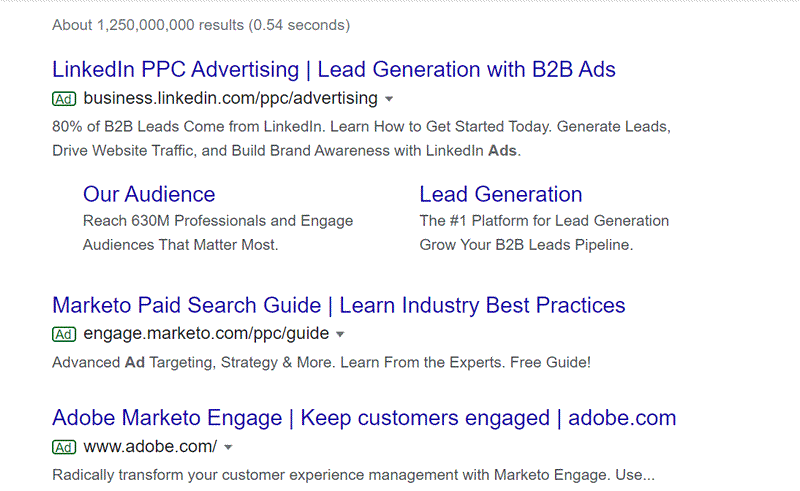Click the 'Advanced Ad Targeting' description text
The image size is (800, 491).
click(321, 362)
